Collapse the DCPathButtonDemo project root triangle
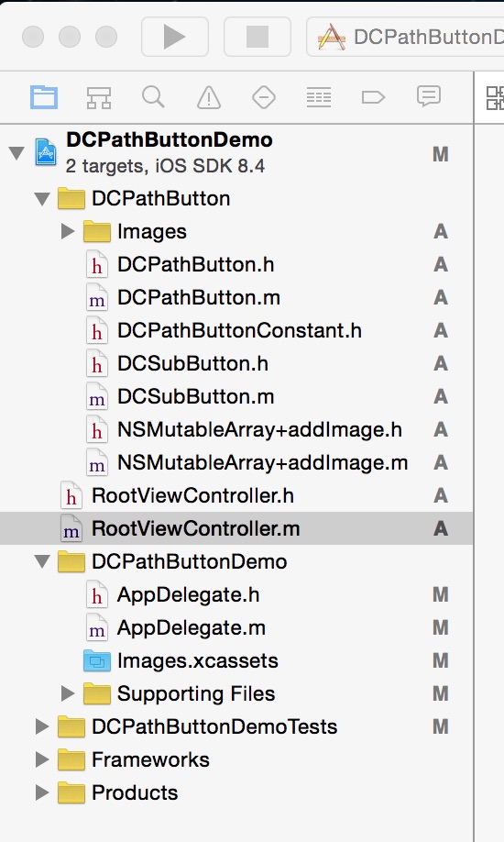The width and height of the screenshot is (504, 842). 16,153
